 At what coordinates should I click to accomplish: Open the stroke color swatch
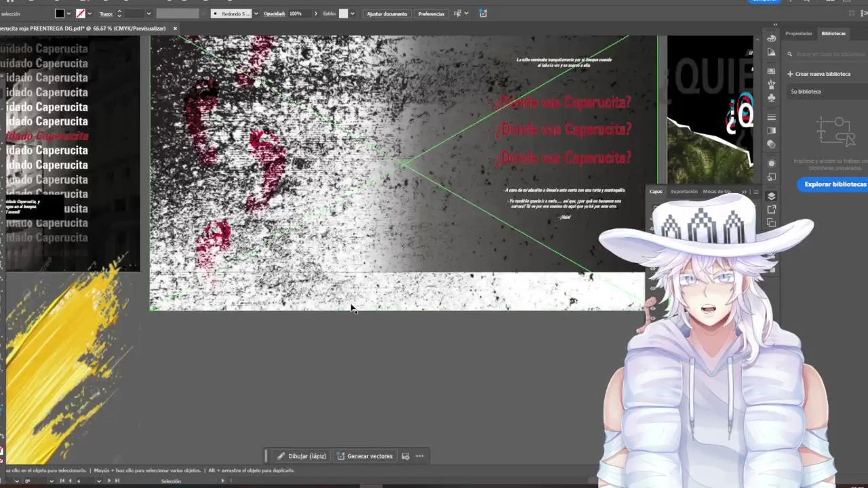coord(81,14)
